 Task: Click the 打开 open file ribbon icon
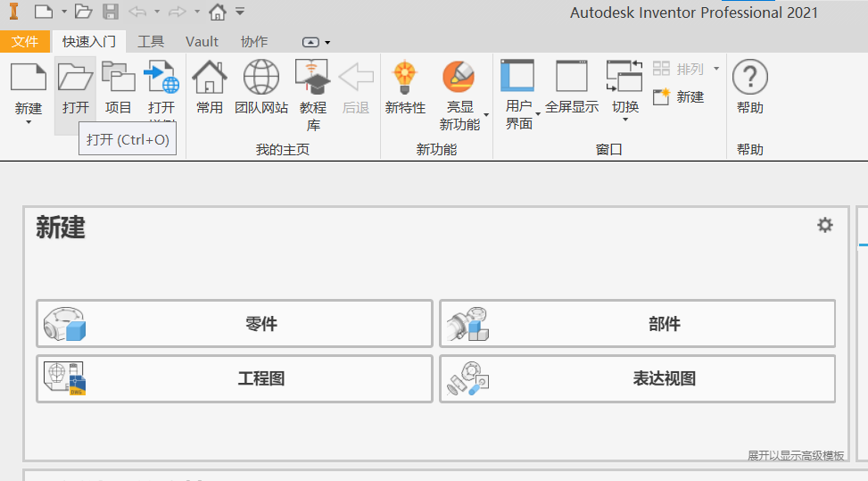coord(75,77)
